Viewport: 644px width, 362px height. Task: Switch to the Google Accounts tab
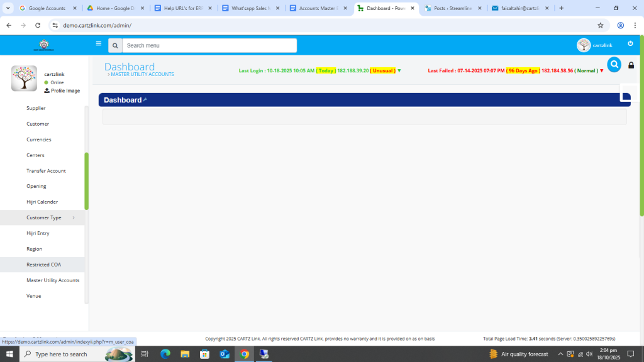click(x=47, y=8)
